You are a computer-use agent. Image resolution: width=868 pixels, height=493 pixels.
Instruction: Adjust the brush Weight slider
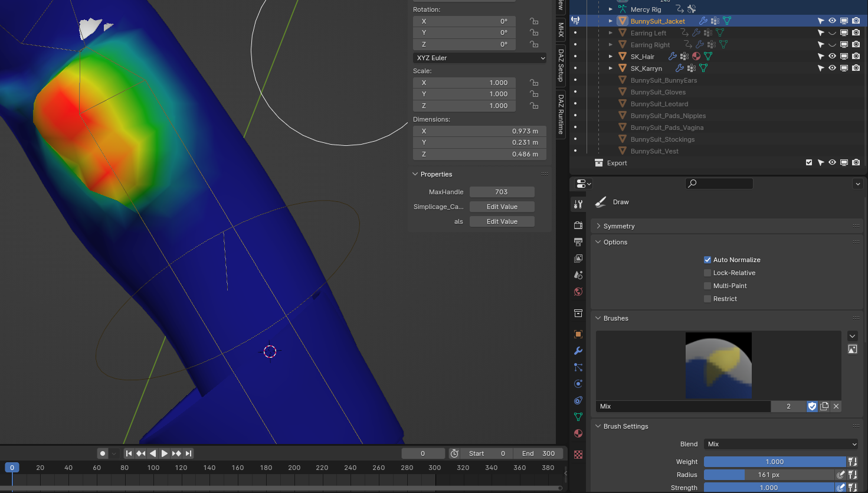coord(775,462)
